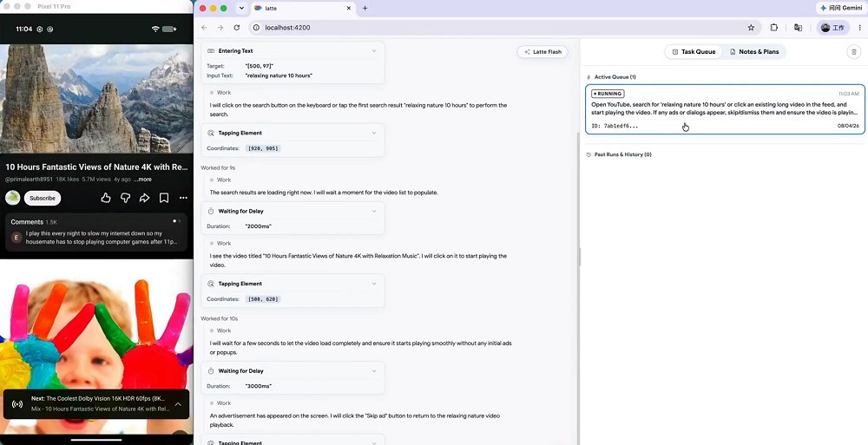
Task: Tap the nature video player
Action: (x=96, y=98)
